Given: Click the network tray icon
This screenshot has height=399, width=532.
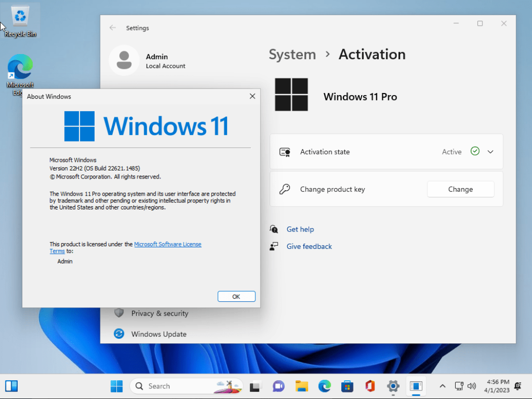Looking at the screenshot, I should coord(459,386).
